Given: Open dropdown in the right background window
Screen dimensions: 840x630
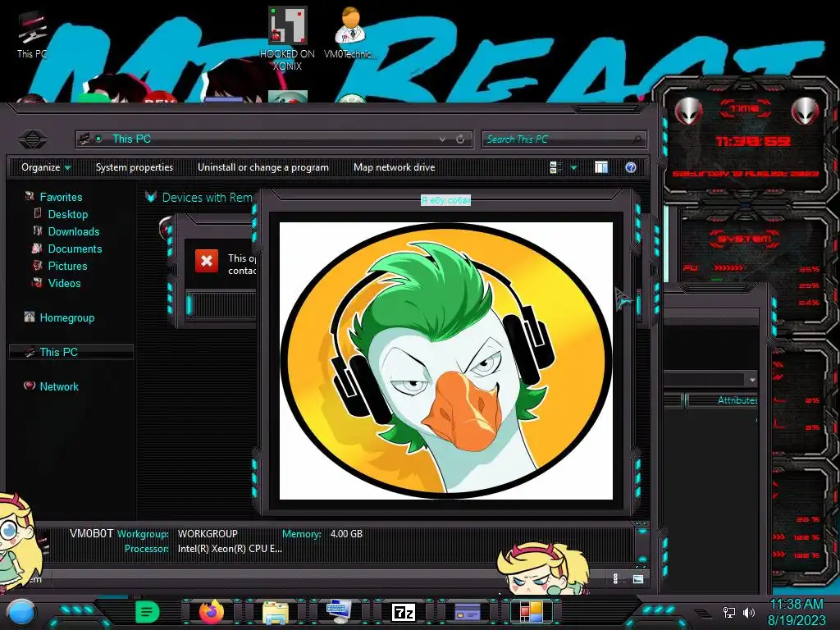Looking at the screenshot, I should point(753,379).
